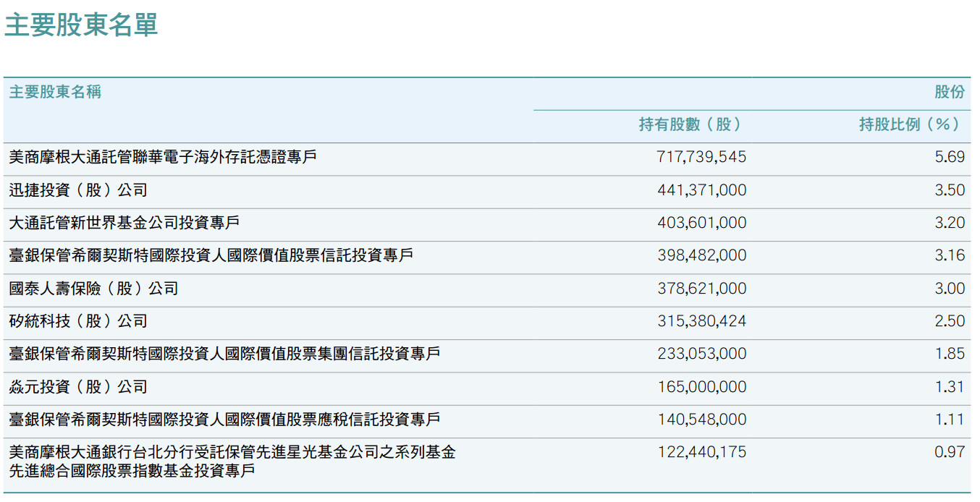Image resolution: width=980 pixels, height=502 pixels.
Task: Click the 矽統科技（股）公司 shareholder name
Action: point(78,321)
